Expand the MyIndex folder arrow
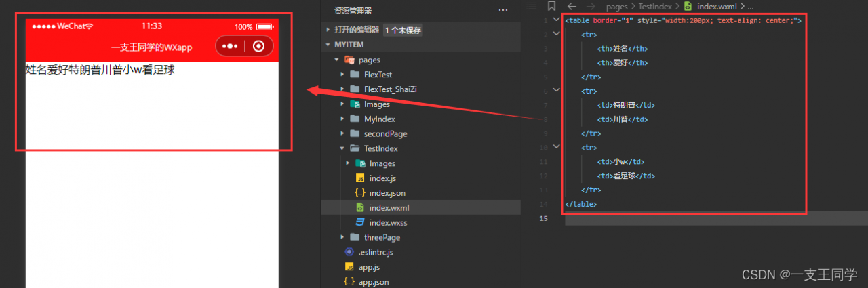Screen dimensions: 868x288 [342, 119]
